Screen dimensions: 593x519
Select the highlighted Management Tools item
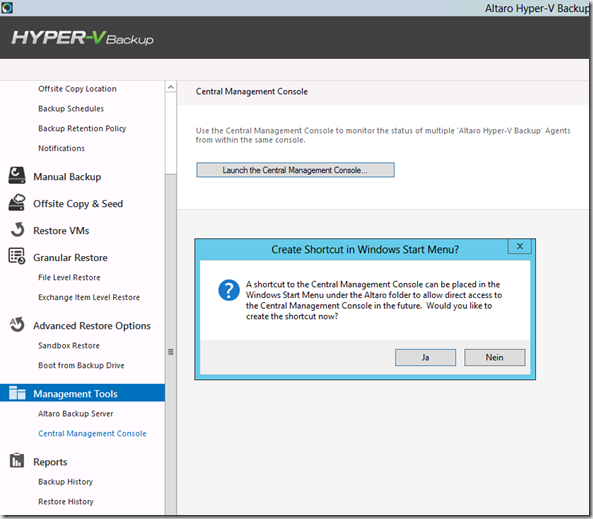[x=82, y=393]
